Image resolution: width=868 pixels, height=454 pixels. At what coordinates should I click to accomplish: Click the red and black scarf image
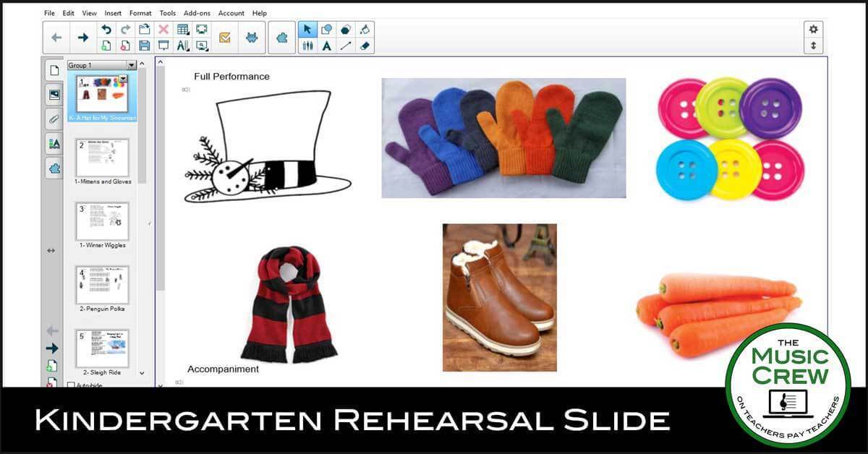288,304
